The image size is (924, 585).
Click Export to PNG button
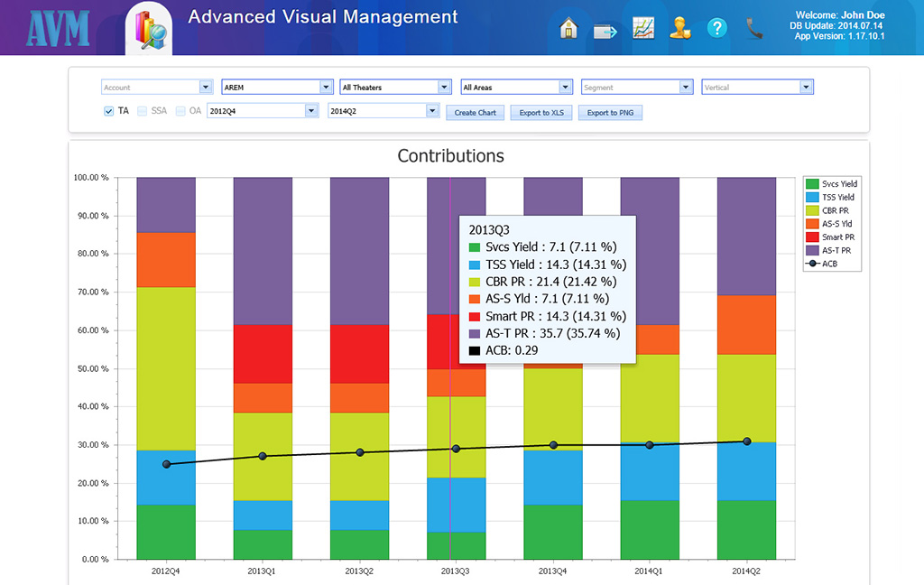click(610, 113)
